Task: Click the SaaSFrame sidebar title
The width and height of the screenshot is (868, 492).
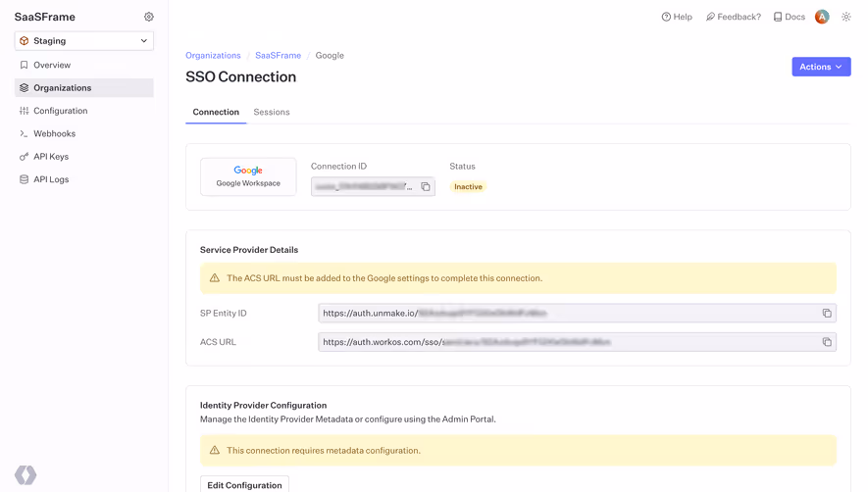Action: click(45, 17)
